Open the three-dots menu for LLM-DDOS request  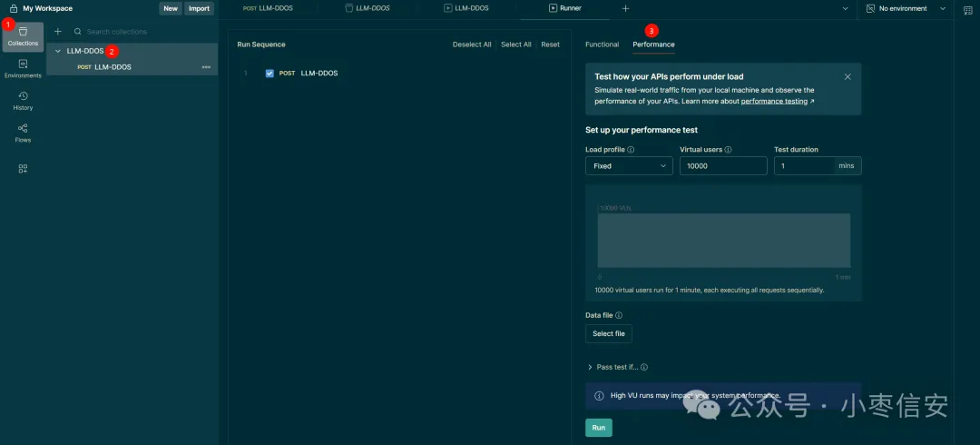point(206,67)
